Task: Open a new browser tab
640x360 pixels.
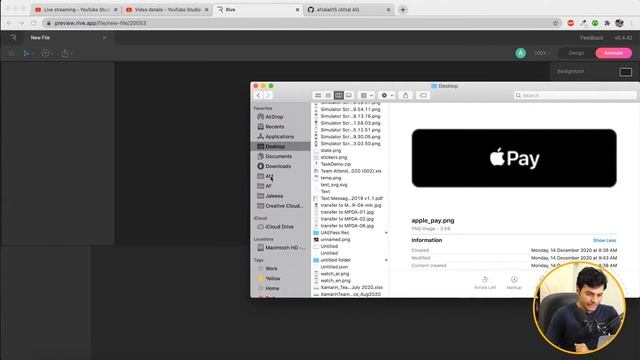Action: pos(402,9)
